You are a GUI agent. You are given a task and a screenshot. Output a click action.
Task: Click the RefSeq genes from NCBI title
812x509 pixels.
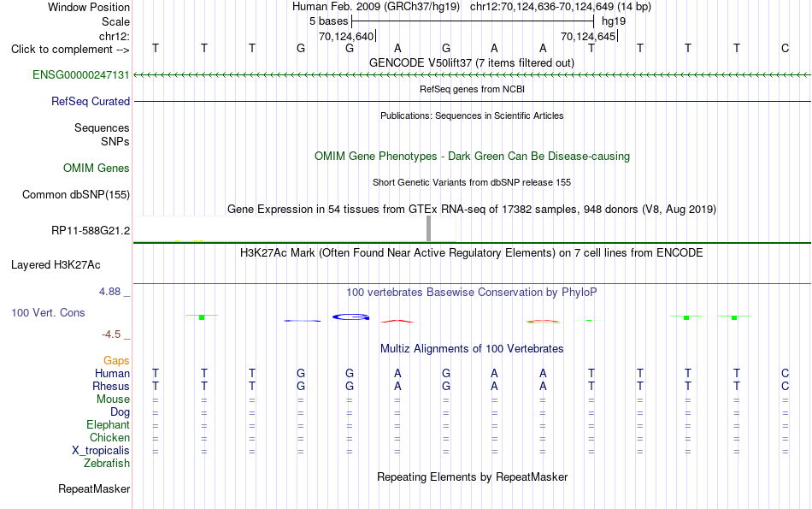tap(472, 89)
